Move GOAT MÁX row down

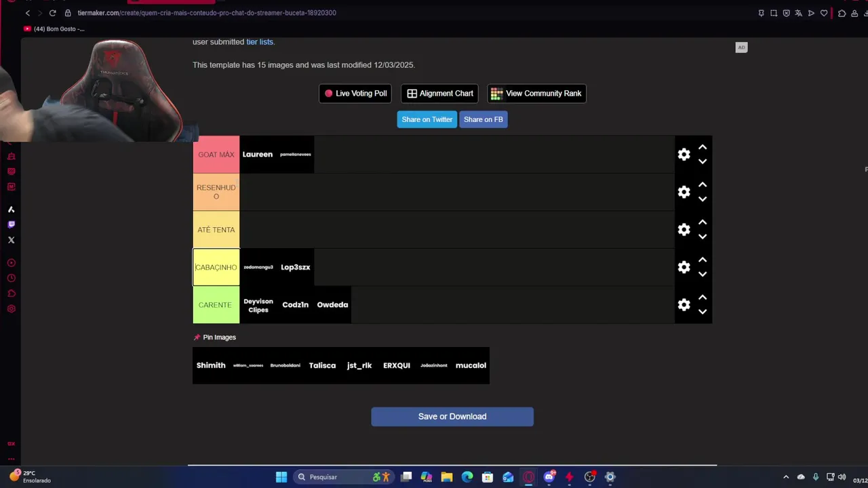tap(703, 161)
